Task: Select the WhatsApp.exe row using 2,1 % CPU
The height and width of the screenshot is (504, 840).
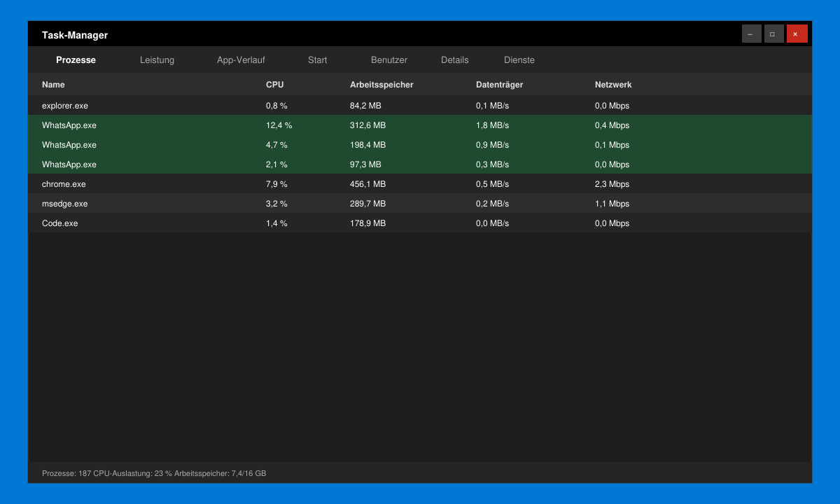Action: click(x=420, y=164)
